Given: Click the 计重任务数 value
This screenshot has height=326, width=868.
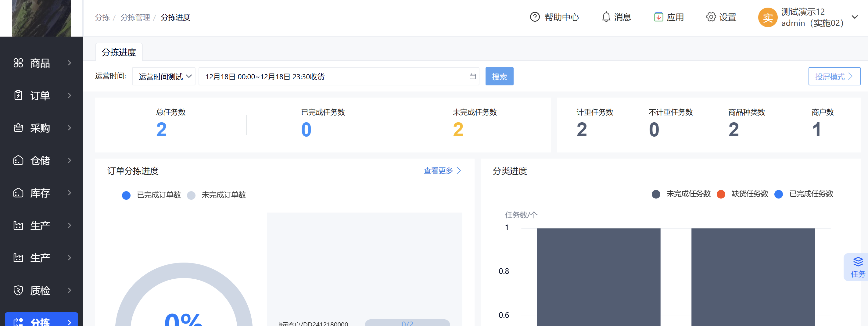Looking at the screenshot, I should [x=582, y=130].
